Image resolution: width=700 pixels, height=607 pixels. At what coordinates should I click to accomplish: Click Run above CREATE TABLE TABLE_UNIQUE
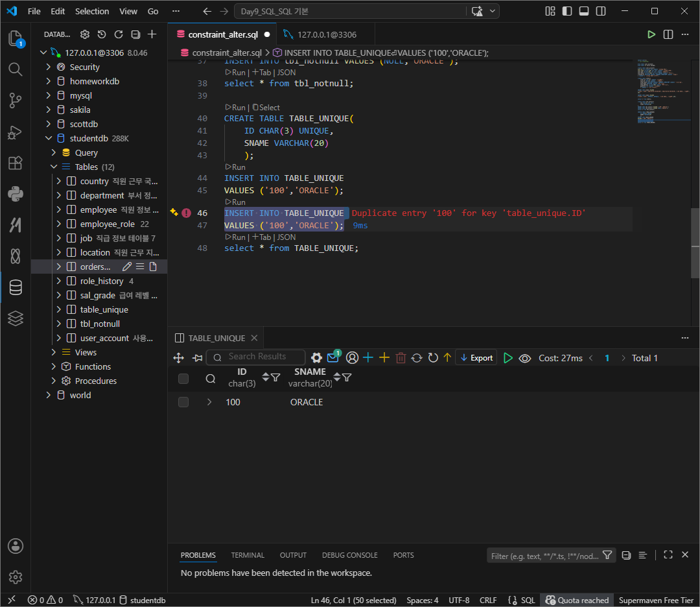click(x=235, y=108)
